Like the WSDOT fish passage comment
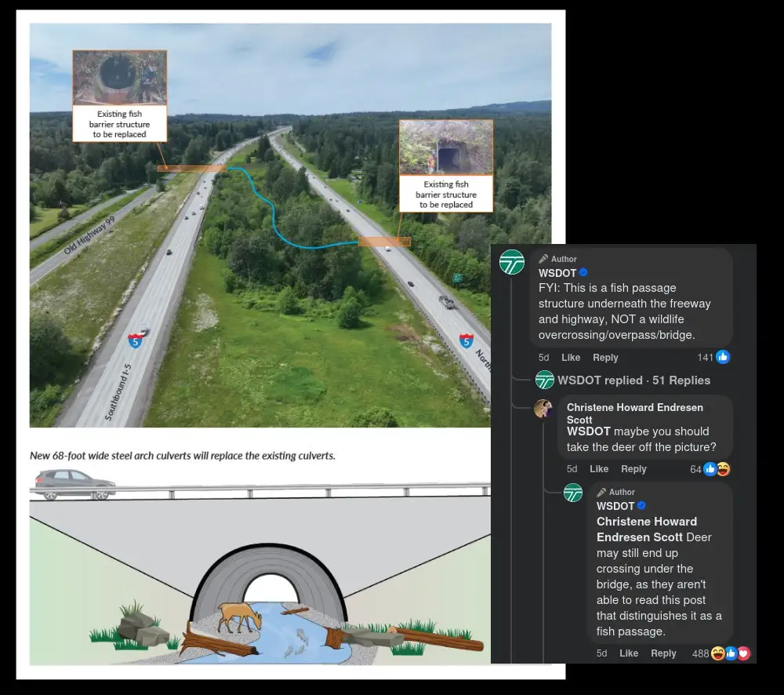Image resolution: width=784 pixels, height=695 pixels. point(571,357)
